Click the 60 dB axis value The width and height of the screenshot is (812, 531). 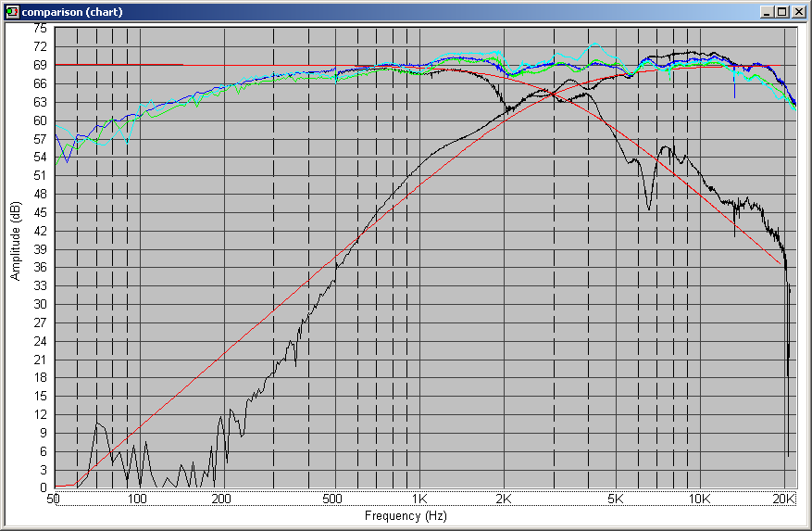pyautogui.click(x=40, y=120)
